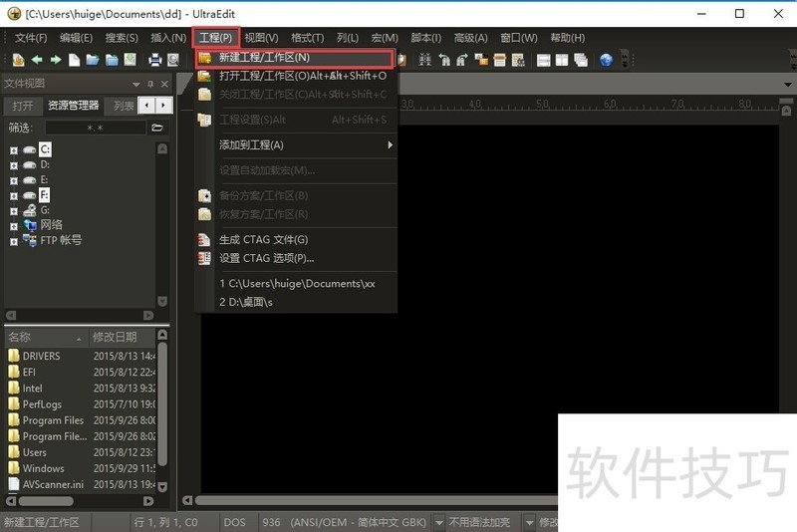The image size is (797, 532).
Task: Click the tile horizontal windows icon
Action: [543, 60]
